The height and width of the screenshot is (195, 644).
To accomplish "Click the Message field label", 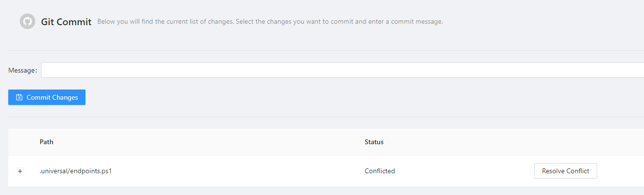I will pos(22,71).
